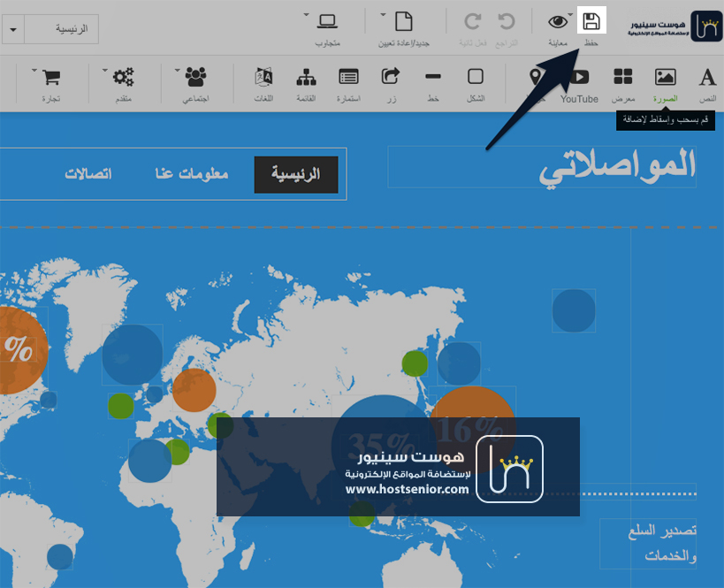Click the معلومات عنا nav item
Screen dimensions: 724x588
[192, 174]
